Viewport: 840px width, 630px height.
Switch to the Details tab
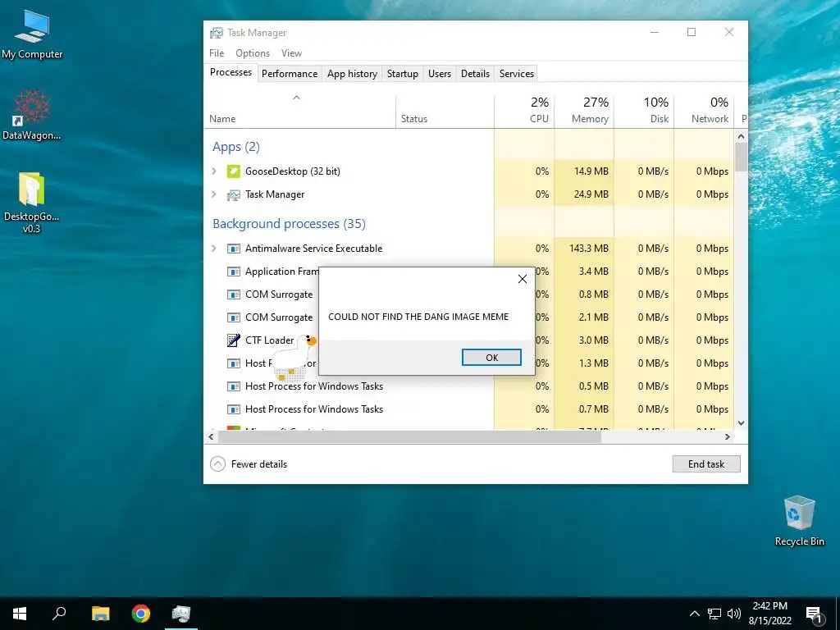tap(475, 74)
